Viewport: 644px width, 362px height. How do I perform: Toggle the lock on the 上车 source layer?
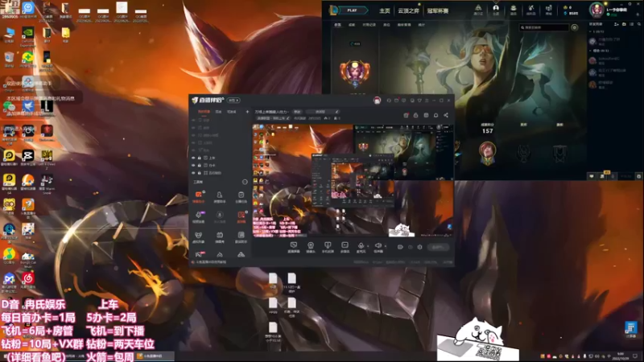[199, 158]
